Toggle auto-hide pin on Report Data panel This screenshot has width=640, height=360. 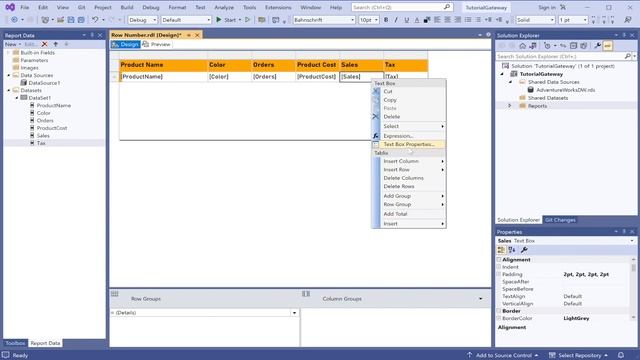[92, 36]
